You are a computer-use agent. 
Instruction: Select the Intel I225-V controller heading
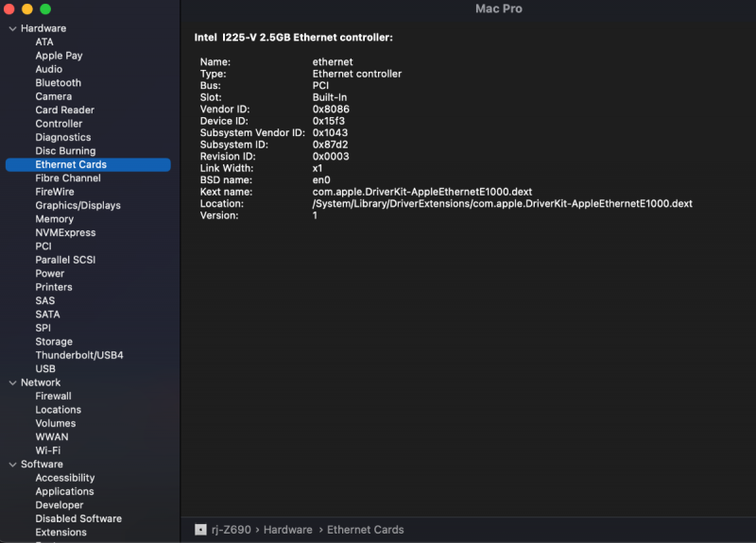click(294, 38)
